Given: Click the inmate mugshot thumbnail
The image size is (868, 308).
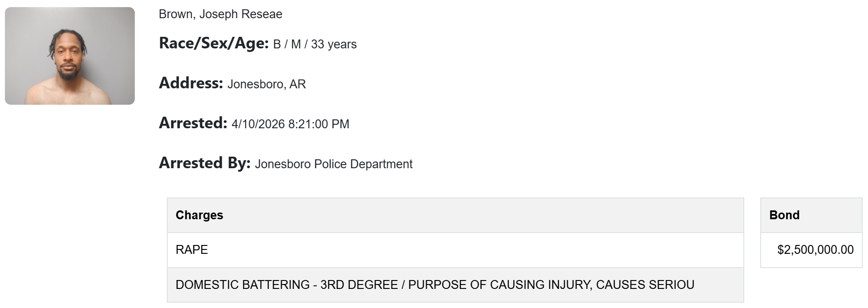Looking at the screenshot, I should [x=70, y=56].
